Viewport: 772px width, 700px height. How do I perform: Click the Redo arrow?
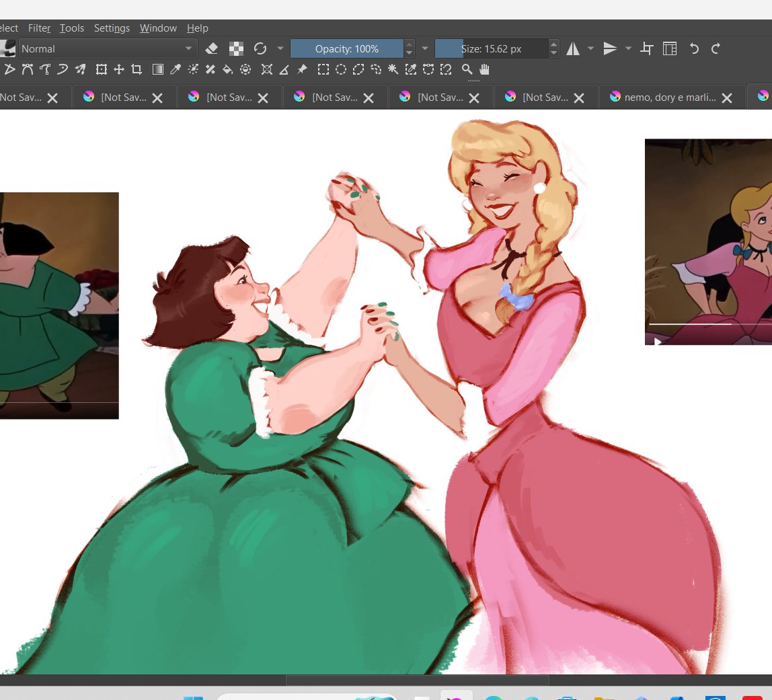click(x=716, y=48)
